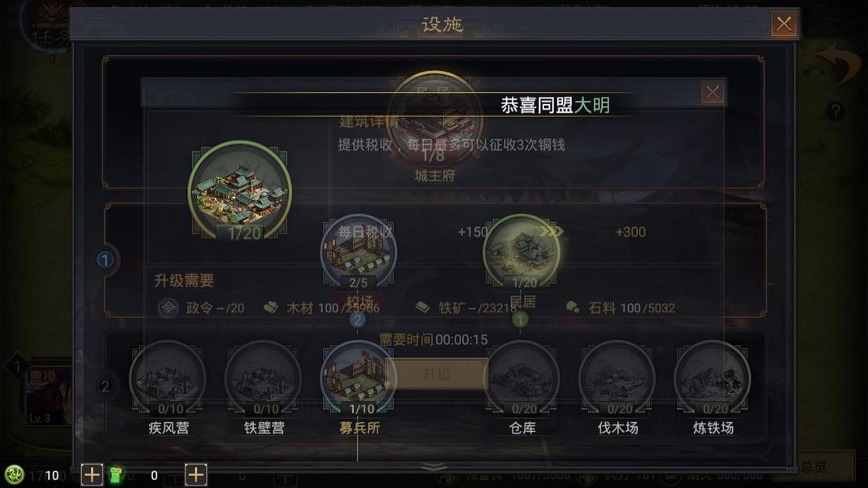Select tier 1 marker on left edge

105,259
